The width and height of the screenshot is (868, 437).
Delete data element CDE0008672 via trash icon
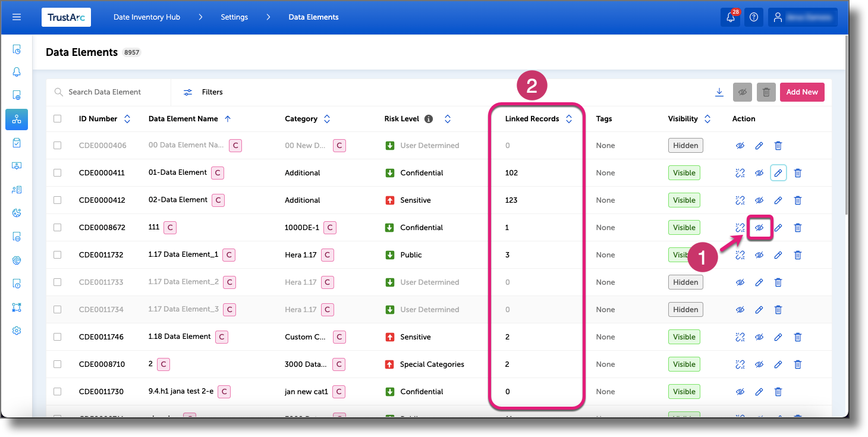[797, 227]
